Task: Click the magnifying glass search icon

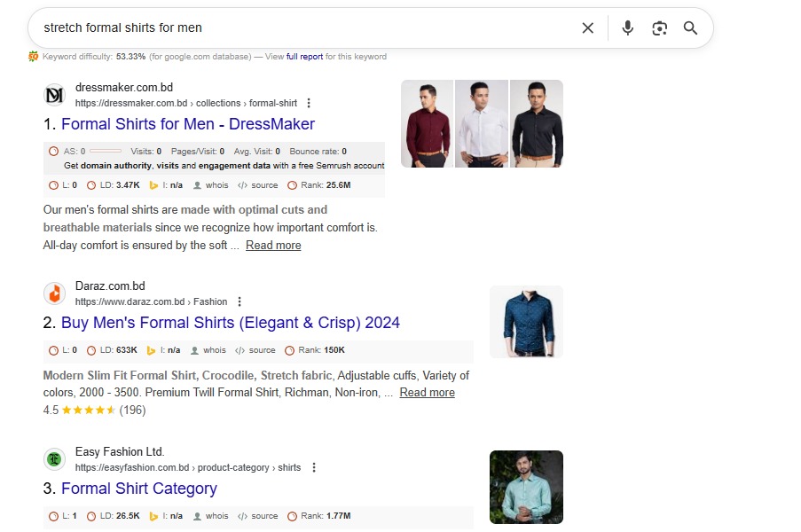Action: pyautogui.click(x=691, y=28)
